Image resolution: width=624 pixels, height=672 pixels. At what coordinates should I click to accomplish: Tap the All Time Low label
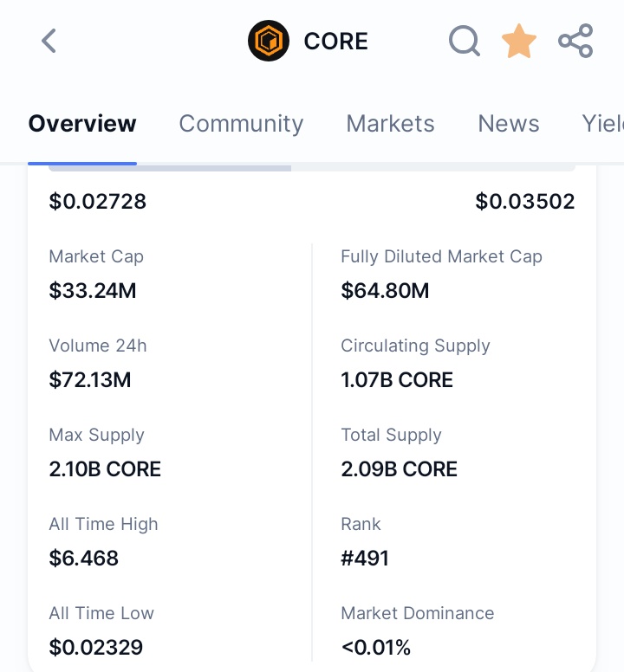101,613
